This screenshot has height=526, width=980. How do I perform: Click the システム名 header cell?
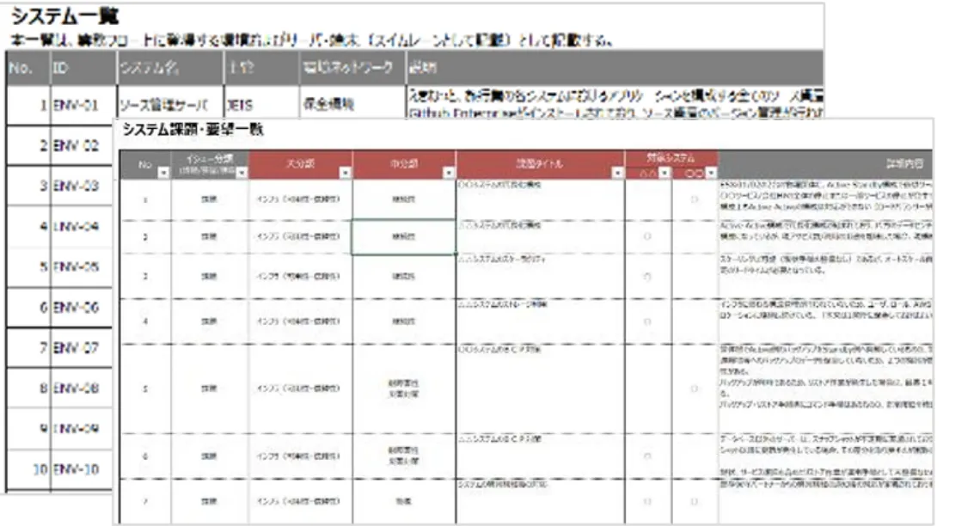point(170,67)
